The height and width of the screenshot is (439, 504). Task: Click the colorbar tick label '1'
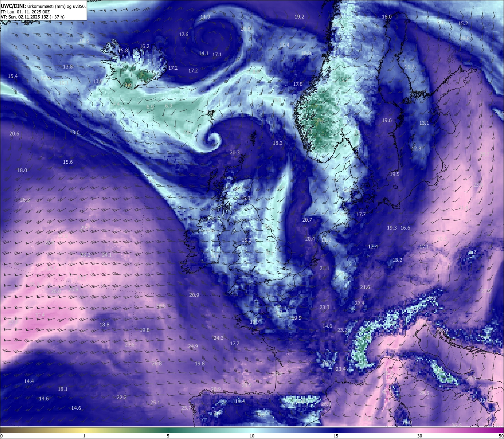pyautogui.click(x=84, y=436)
